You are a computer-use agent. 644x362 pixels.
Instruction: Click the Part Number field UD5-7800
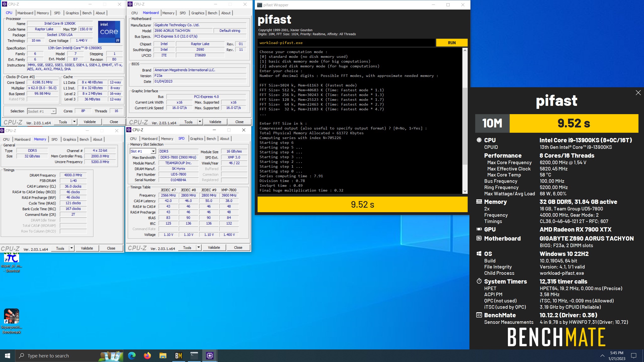(178, 174)
